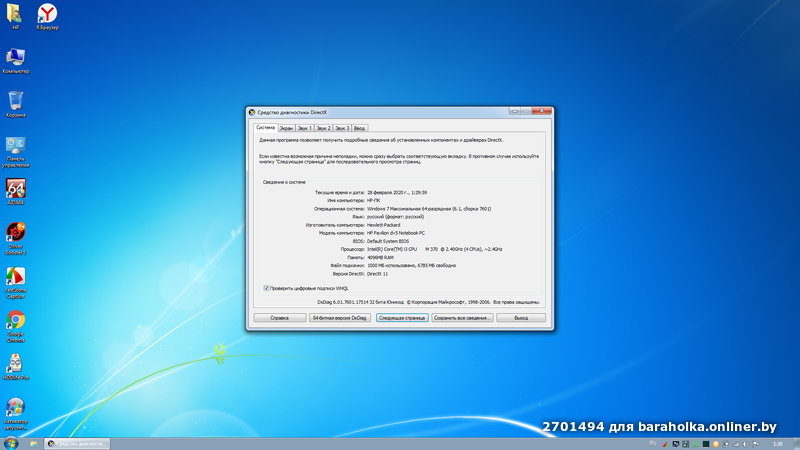The width and height of the screenshot is (800, 450).
Task: Select the Система tab
Action: [x=265, y=128]
